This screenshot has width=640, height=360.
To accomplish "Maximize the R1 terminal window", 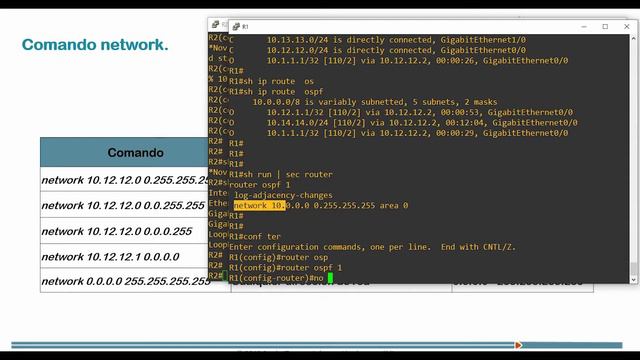I will point(605,27).
